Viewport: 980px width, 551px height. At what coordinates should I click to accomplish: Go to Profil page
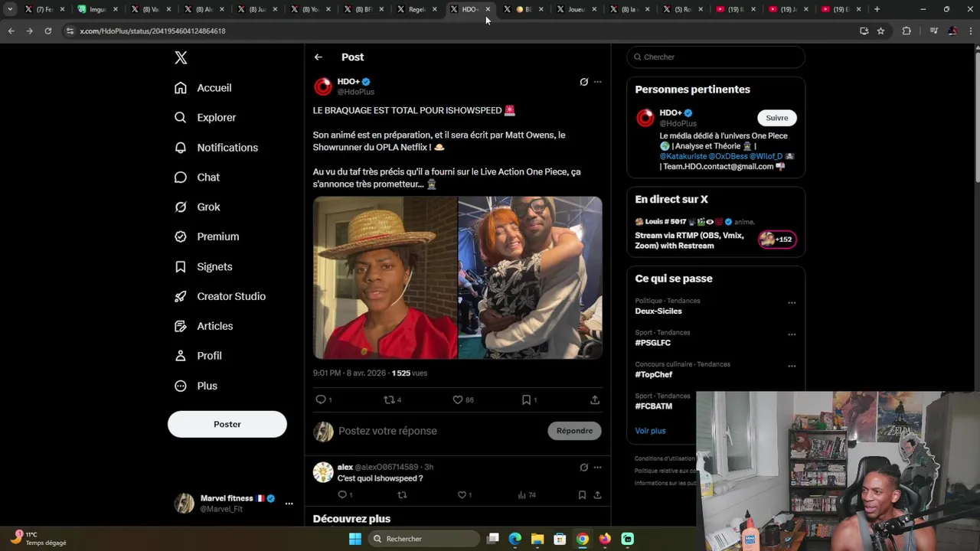pos(198,357)
